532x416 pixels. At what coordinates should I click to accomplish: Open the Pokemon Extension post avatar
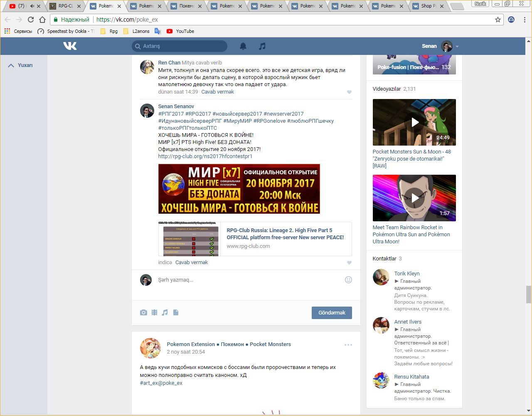tap(150, 348)
